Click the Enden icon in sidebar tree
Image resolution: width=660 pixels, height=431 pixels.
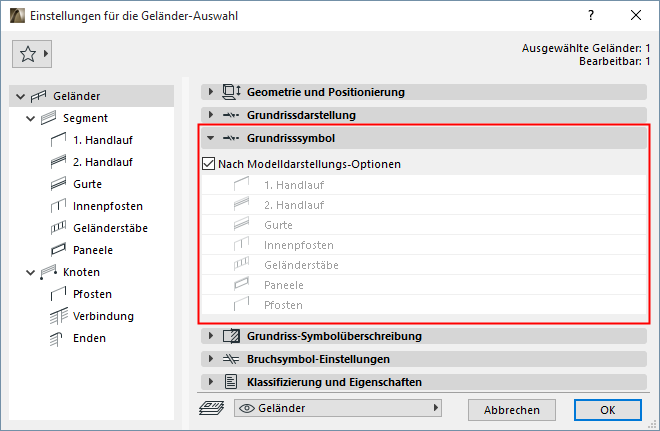(x=59, y=338)
